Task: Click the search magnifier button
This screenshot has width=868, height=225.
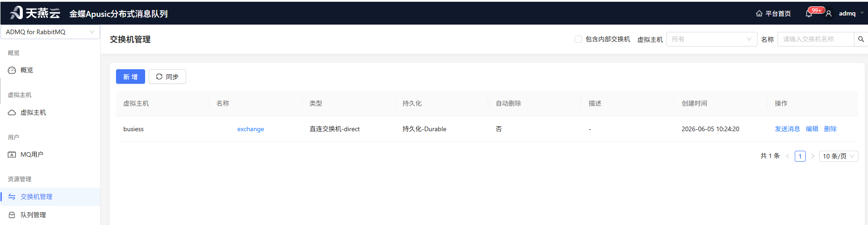Action: tap(861, 39)
